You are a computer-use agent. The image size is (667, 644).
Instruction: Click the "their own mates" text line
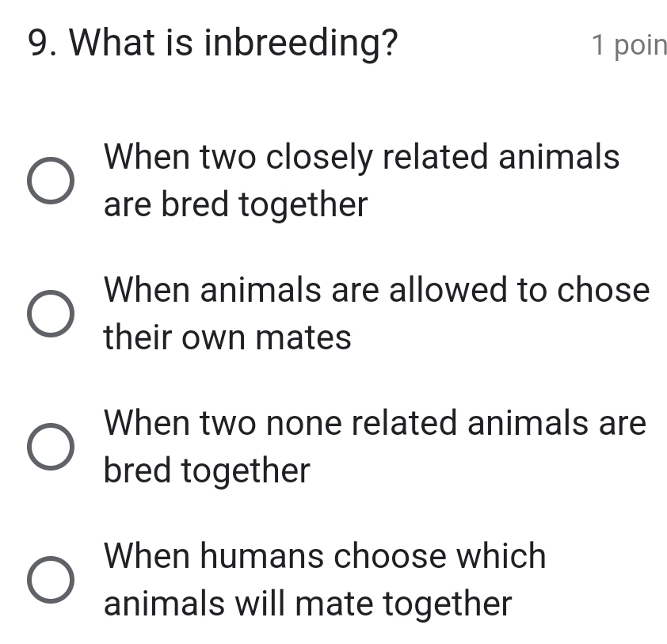(x=227, y=338)
